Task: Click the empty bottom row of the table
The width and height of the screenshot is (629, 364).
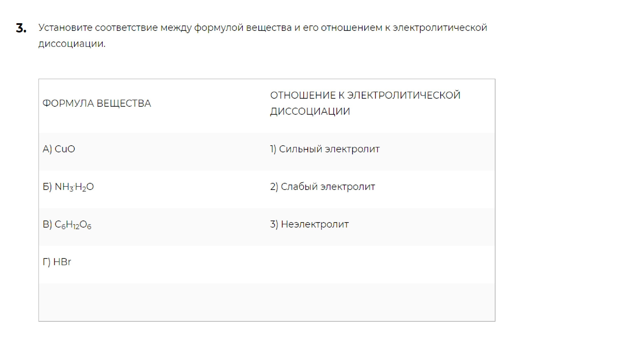Action: (x=267, y=302)
